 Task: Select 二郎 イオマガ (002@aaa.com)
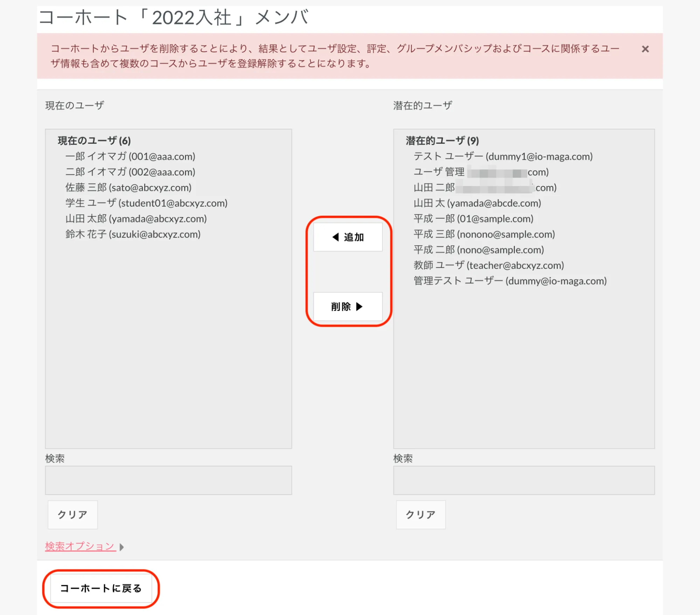(x=130, y=172)
